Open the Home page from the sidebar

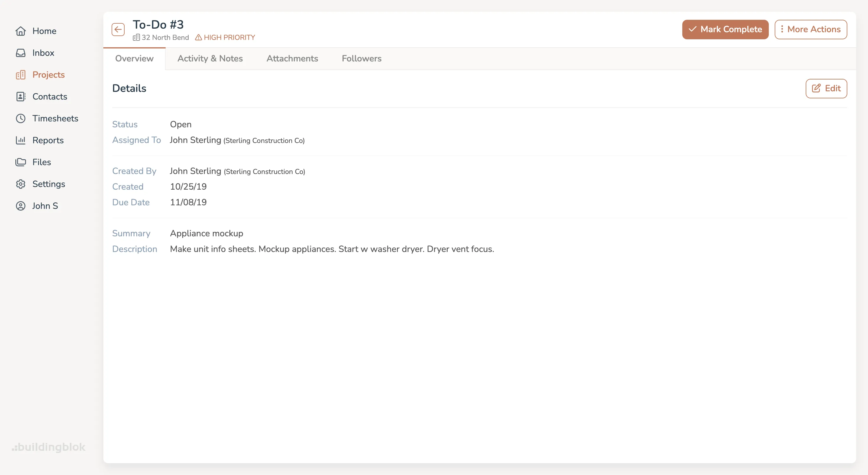coord(21,31)
